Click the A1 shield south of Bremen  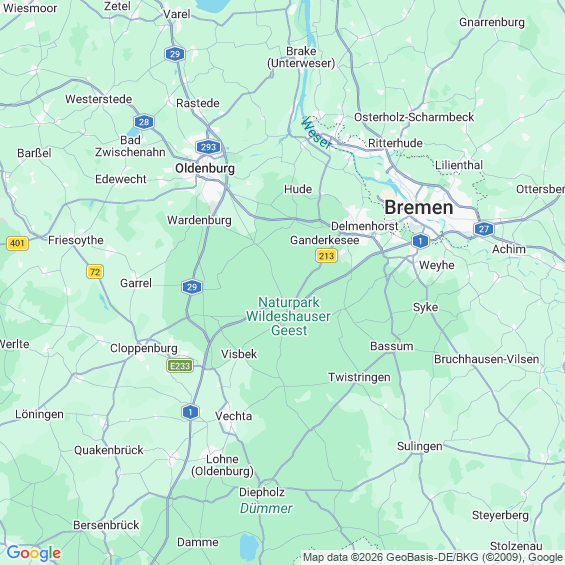coord(420,241)
